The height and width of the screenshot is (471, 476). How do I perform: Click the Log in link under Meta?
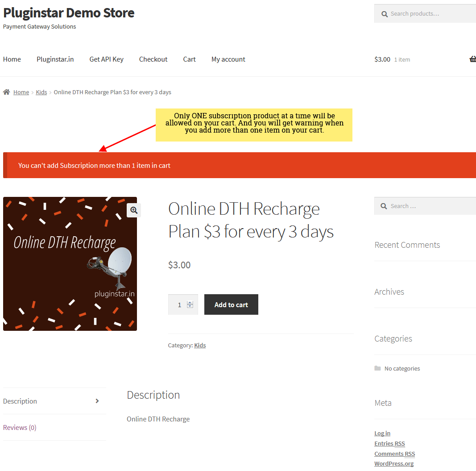click(x=382, y=433)
